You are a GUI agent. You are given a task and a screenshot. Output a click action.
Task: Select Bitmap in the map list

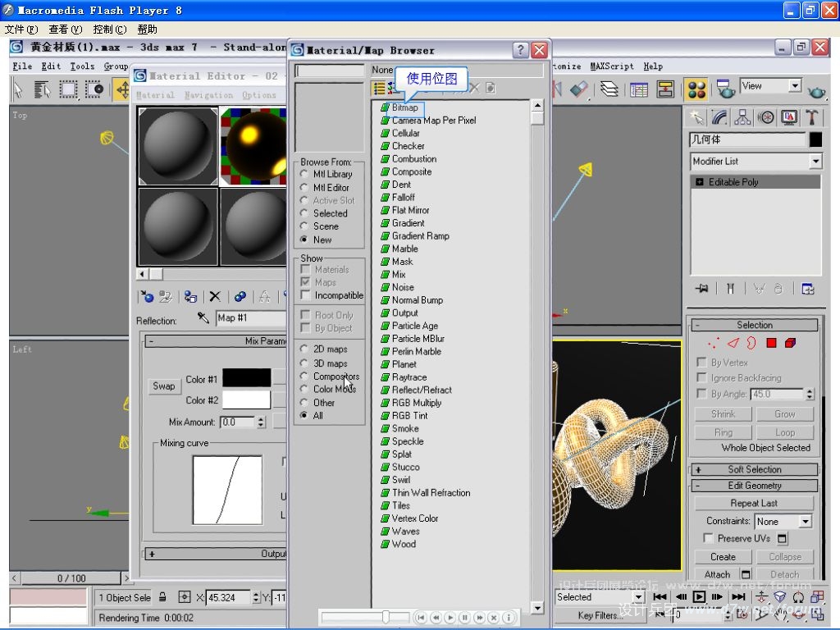[x=404, y=107]
